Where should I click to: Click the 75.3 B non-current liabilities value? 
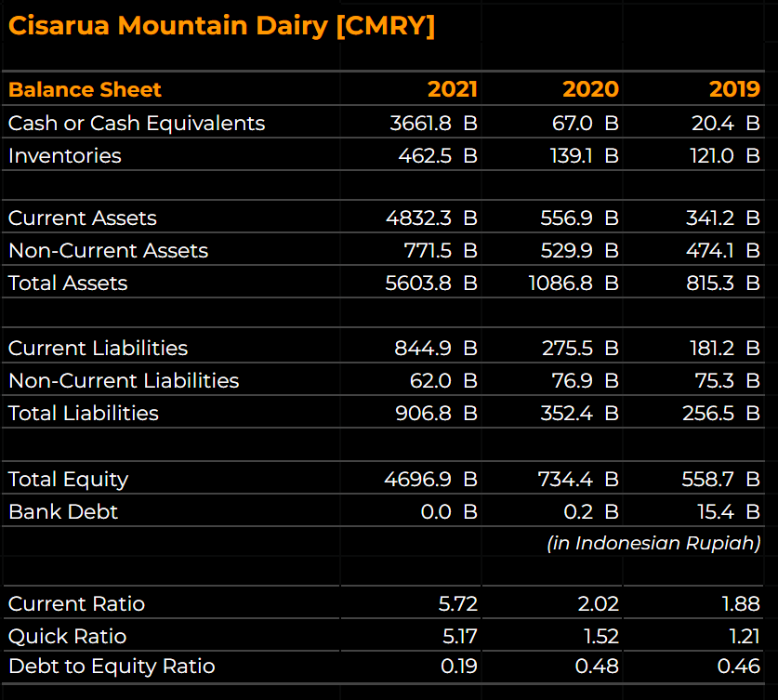click(728, 381)
